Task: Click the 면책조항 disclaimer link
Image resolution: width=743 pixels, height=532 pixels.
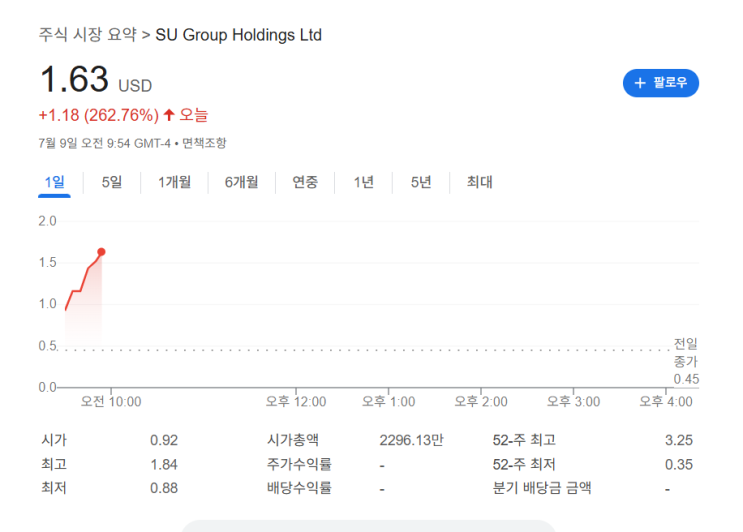Action: click(x=204, y=143)
